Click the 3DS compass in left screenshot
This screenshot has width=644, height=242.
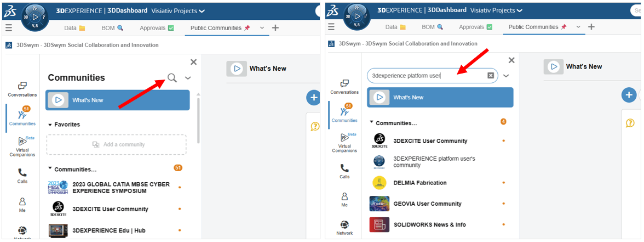35,18
